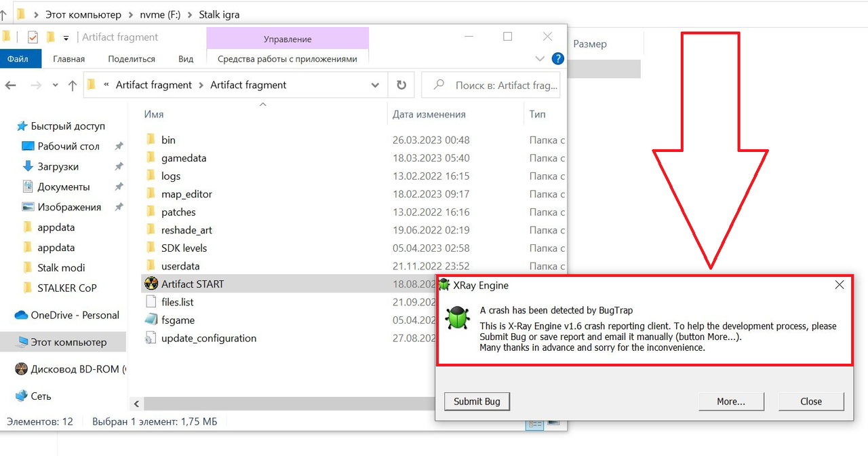Select the gamedata folder
The width and height of the screenshot is (868, 456).
184,157
